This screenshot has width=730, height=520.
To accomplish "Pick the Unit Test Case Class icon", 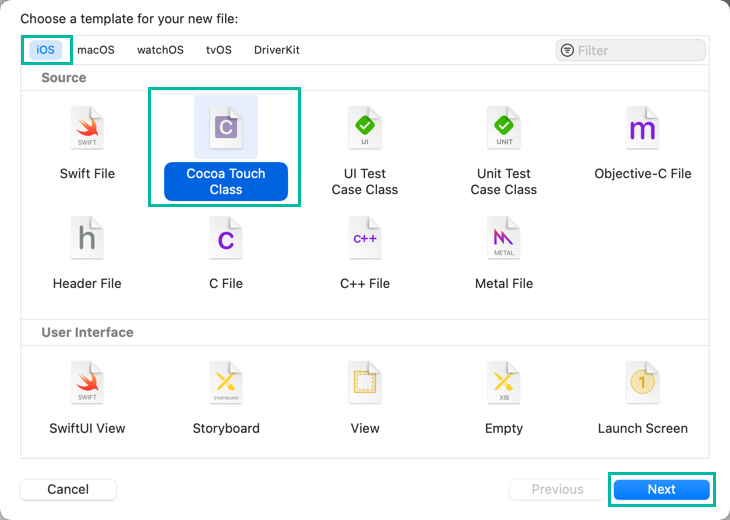I will pyautogui.click(x=504, y=128).
